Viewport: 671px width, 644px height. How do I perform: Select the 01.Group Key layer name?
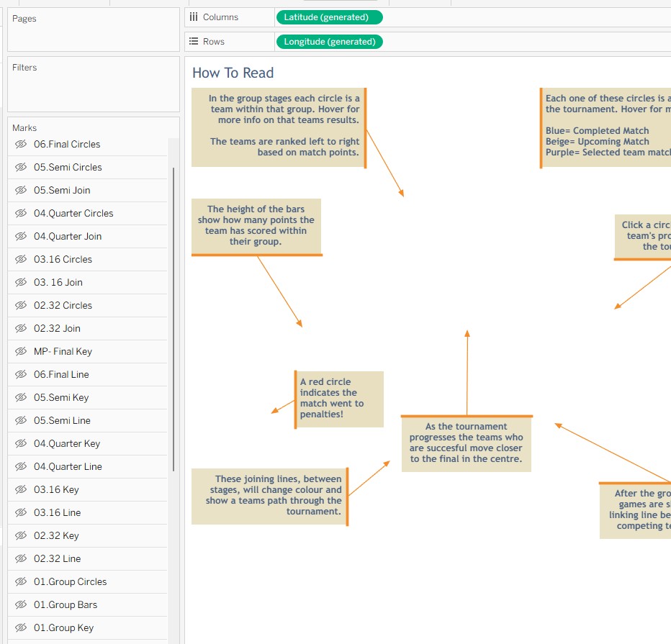[63, 628]
